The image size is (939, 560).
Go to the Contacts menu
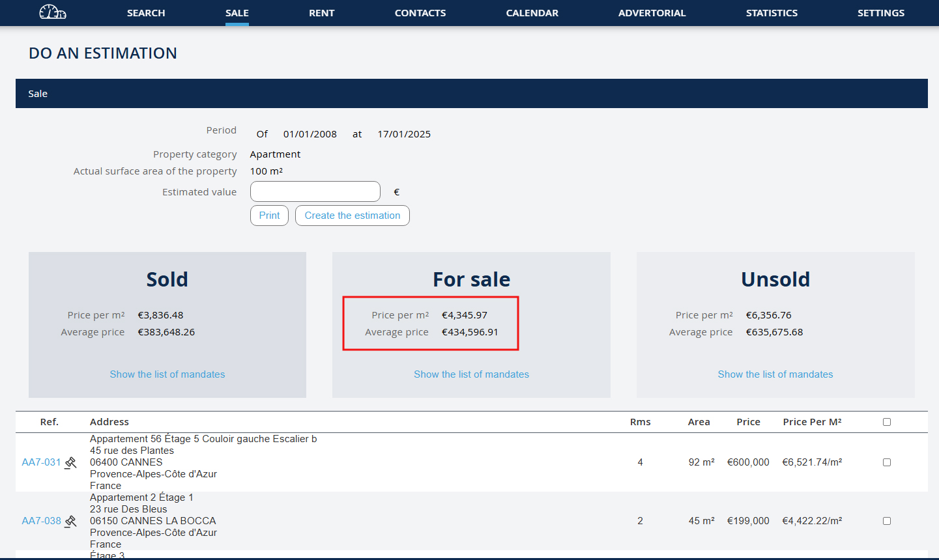420,13
